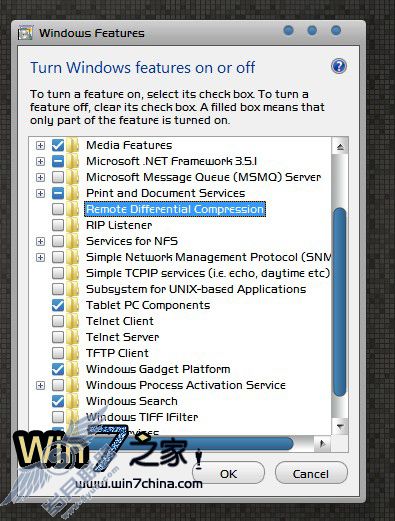
Task: Select Subsystem for UNIX-based Applications label
Action: pos(196,289)
